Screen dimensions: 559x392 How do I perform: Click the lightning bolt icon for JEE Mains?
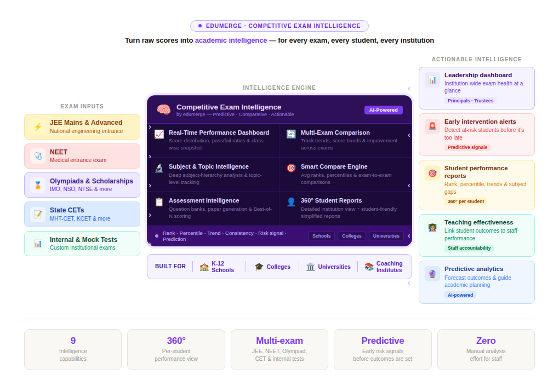click(38, 127)
